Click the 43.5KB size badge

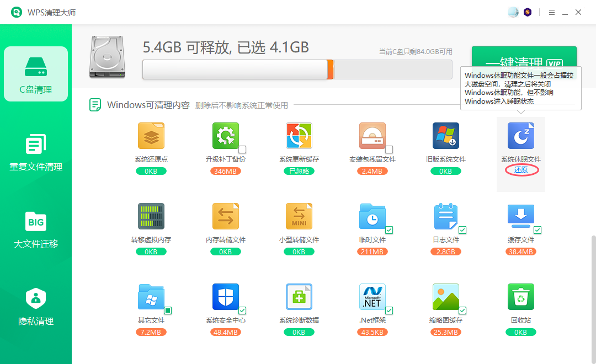point(372,333)
